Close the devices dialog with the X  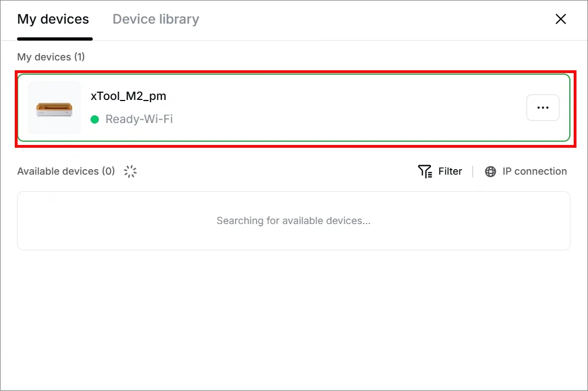(561, 19)
